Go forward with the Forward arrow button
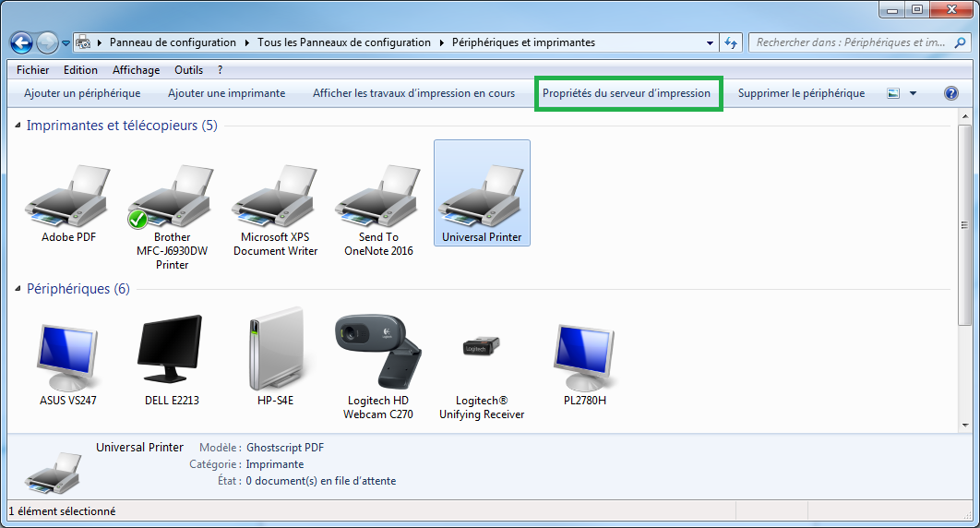The width and height of the screenshot is (980, 528). tap(47, 43)
